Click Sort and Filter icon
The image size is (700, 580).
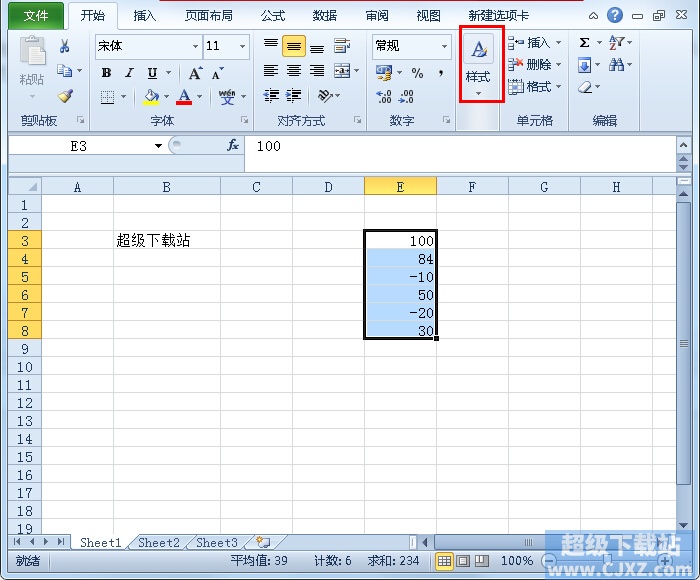pos(617,42)
